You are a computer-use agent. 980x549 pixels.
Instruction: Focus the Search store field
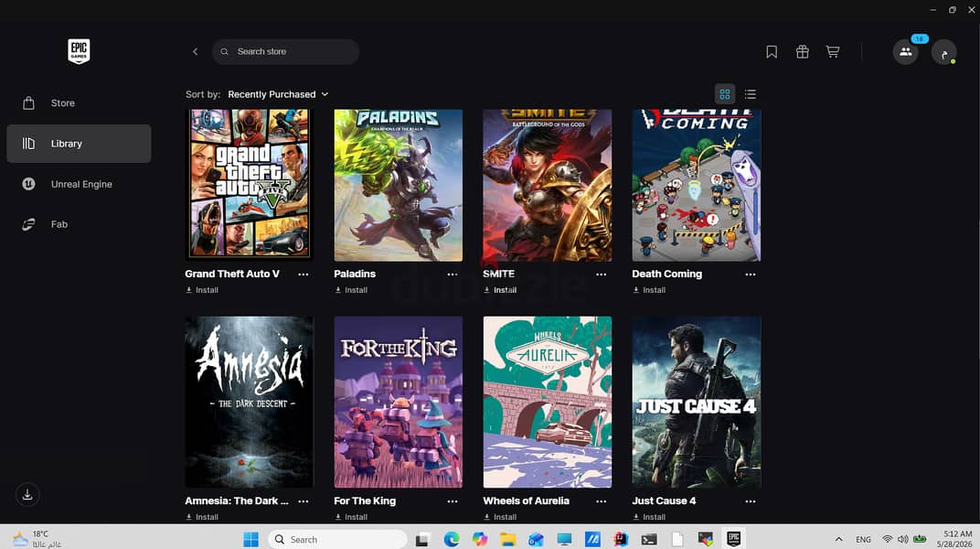[285, 52]
